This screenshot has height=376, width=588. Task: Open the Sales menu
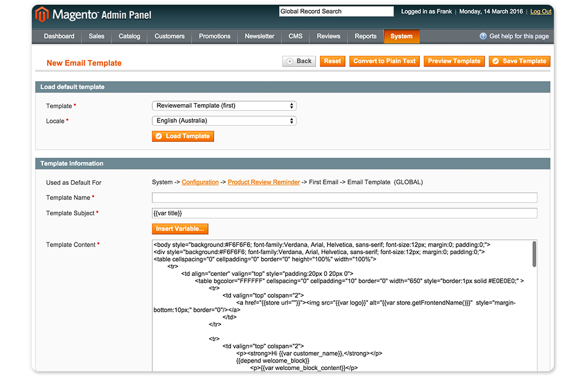tap(96, 36)
